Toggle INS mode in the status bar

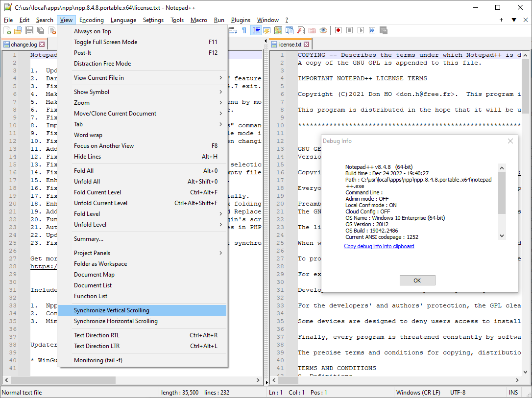[513, 393]
